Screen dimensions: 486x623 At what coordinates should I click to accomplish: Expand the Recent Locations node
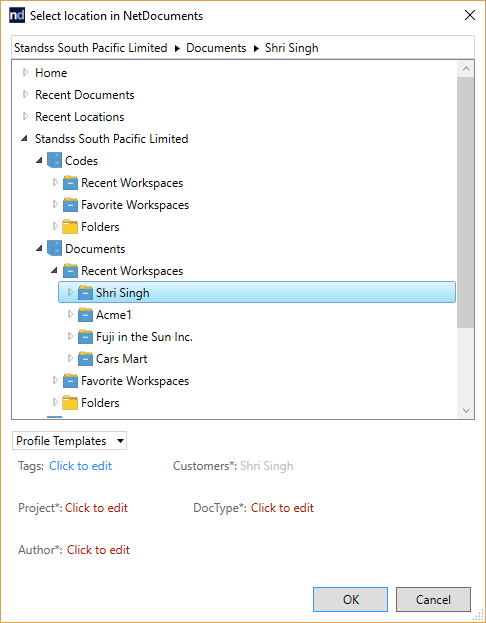25,116
